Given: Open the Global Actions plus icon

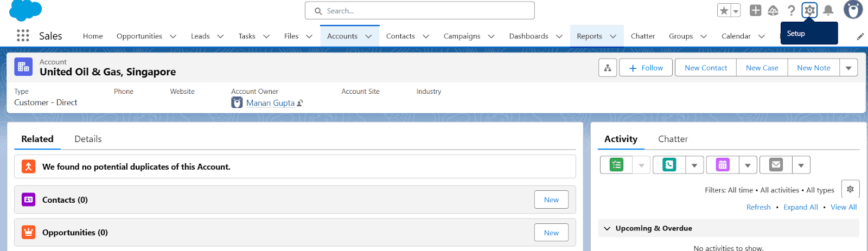Looking at the screenshot, I should pyautogui.click(x=755, y=10).
